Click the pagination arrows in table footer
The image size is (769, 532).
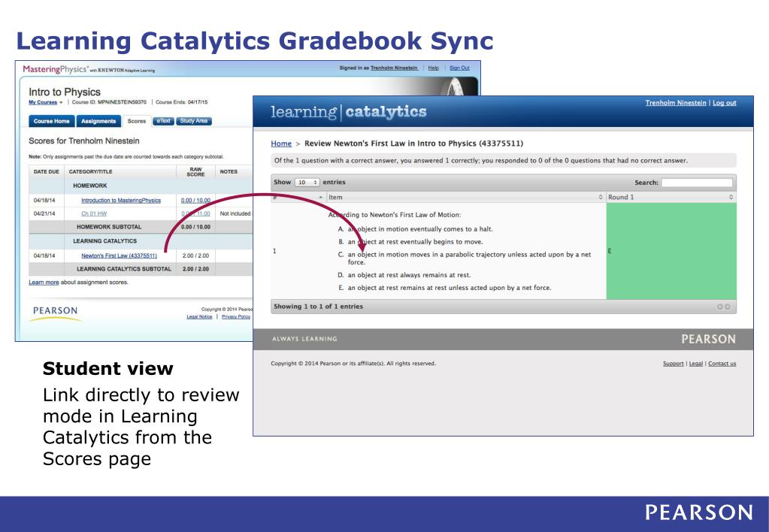724,307
